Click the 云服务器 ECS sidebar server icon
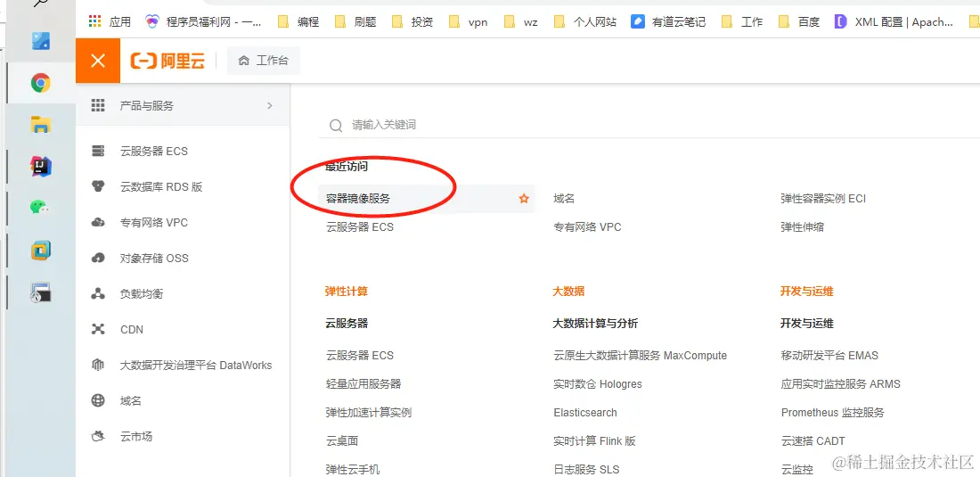The width and height of the screenshot is (980, 477). (97, 152)
